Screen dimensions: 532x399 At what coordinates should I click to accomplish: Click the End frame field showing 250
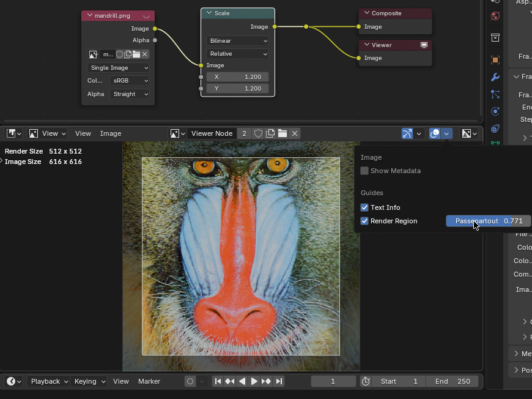[x=453, y=381]
